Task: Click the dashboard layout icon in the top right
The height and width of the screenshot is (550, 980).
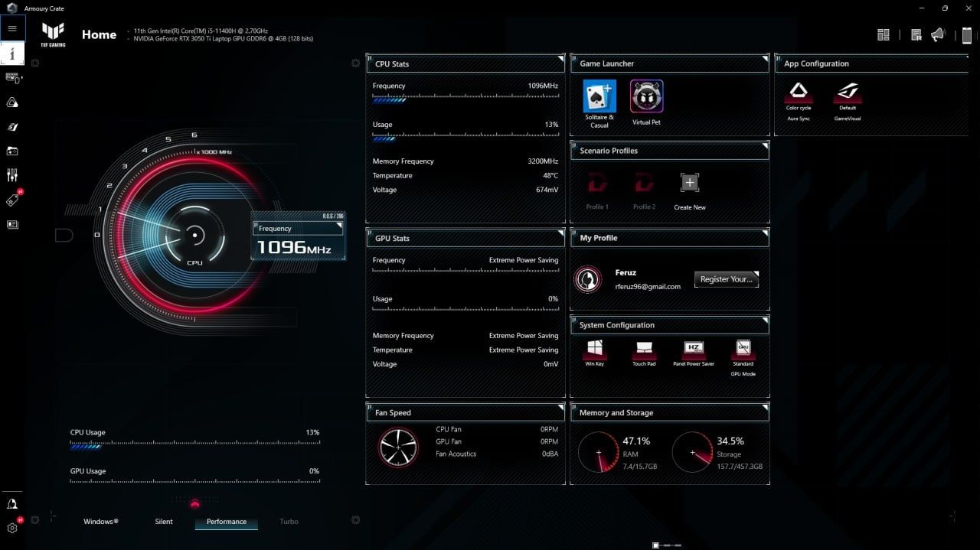Action: pyautogui.click(x=884, y=34)
